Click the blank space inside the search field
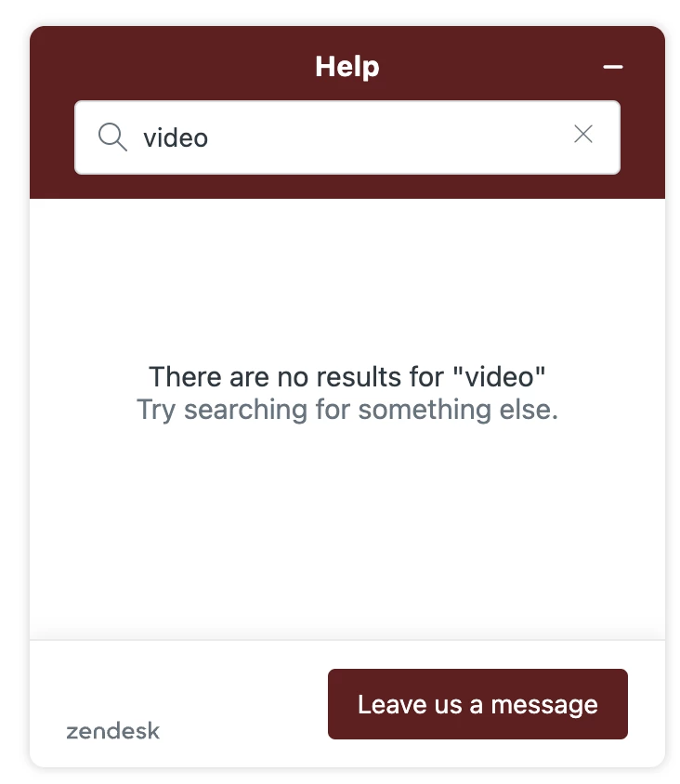Screen dimensions: 680x784 coord(390,137)
